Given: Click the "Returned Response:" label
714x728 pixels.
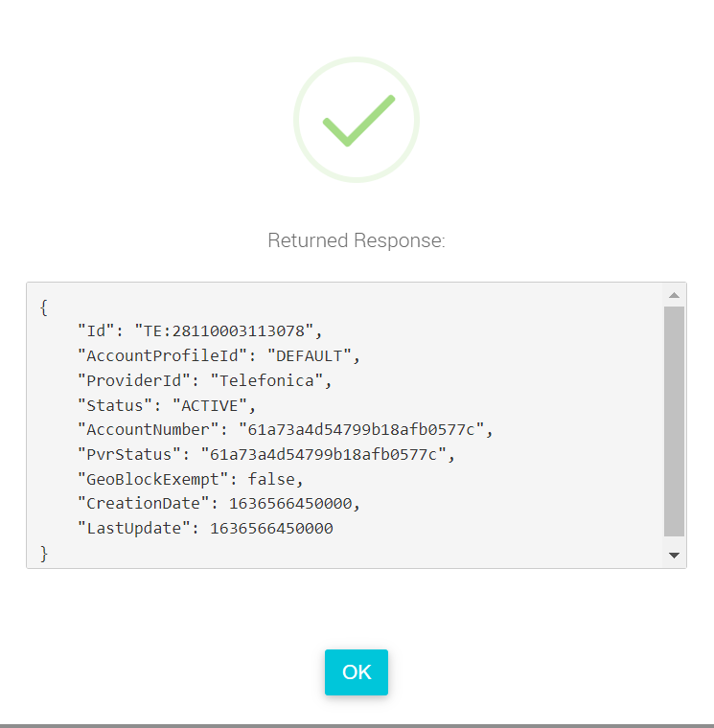Looking at the screenshot, I should (357, 240).
